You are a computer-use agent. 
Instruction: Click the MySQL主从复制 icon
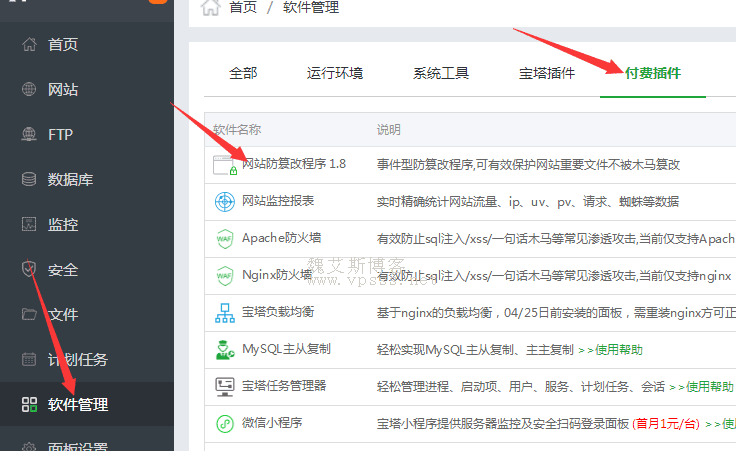(224, 350)
